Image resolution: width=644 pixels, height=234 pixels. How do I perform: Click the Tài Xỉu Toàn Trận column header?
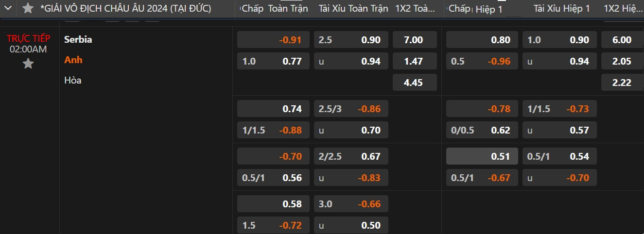[x=353, y=8]
